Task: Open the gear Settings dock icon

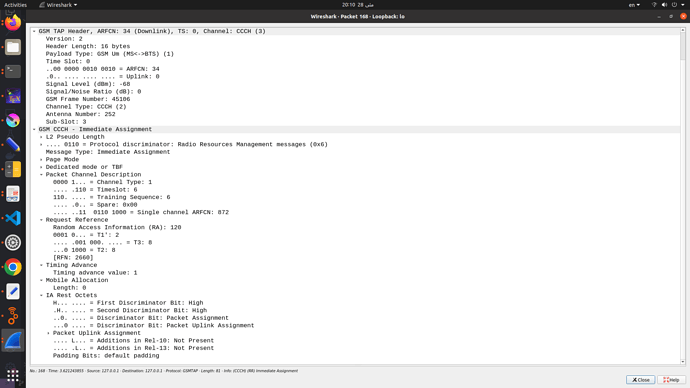Action: click(13, 242)
